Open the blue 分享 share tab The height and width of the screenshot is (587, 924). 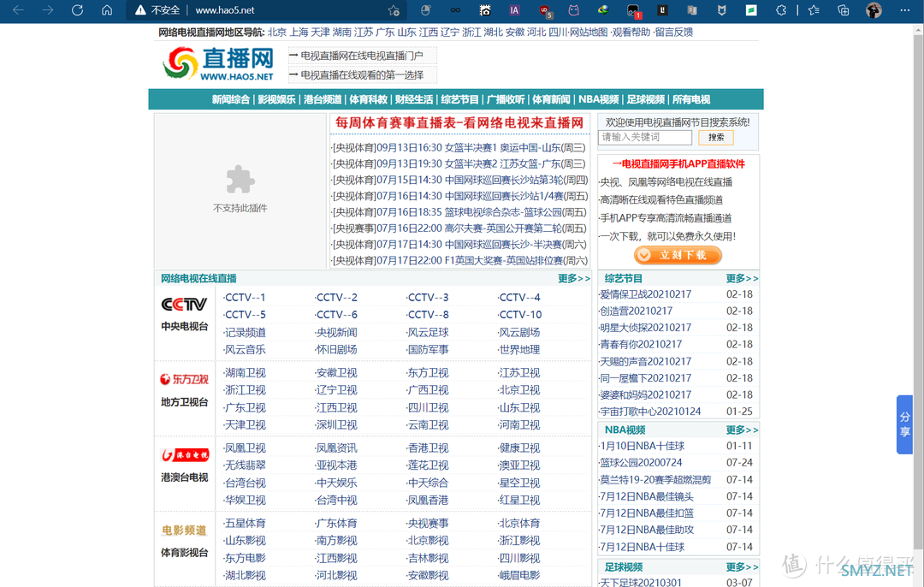tap(904, 424)
